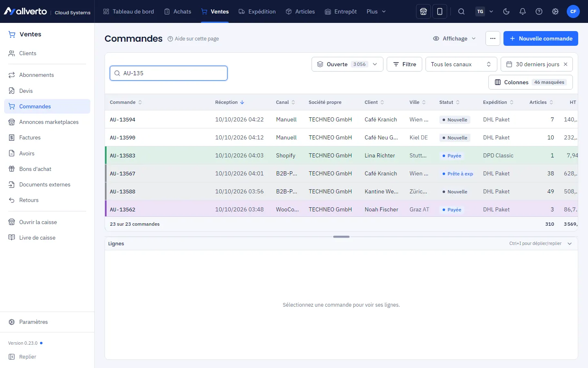
Task: Open Aide sur cette page link
Action: [193, 39]
